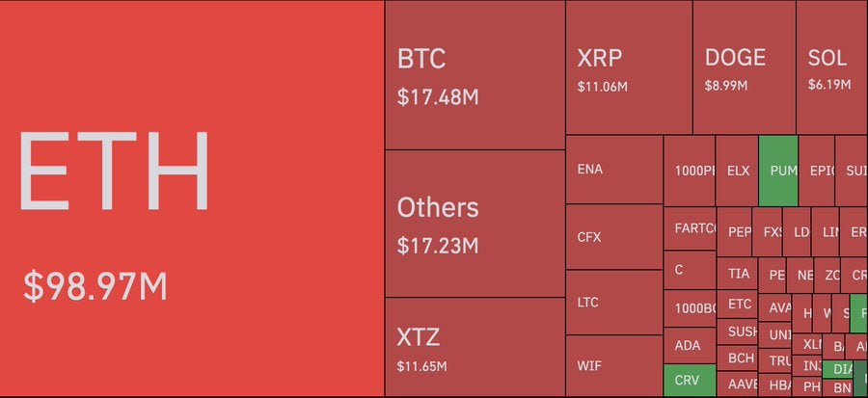Select the DOGE $8.99M tile

(745, 67)
